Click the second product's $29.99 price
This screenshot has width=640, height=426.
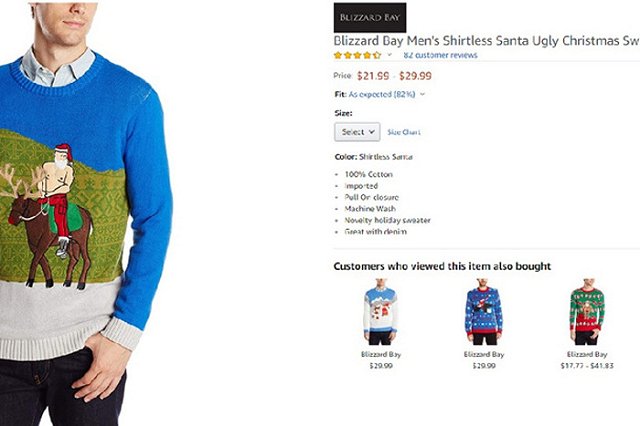tap(484, 366)
